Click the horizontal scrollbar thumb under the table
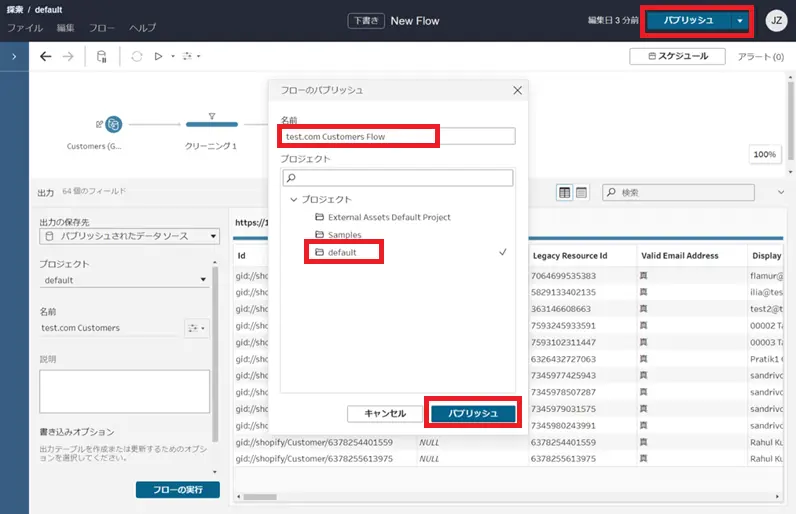796x514 pixels. 260,497
